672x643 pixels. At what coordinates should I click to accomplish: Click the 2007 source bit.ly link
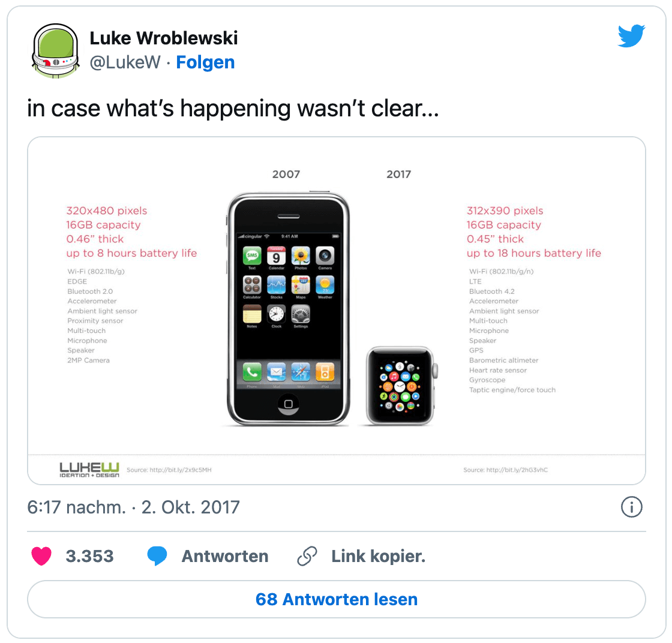point(169,470)
